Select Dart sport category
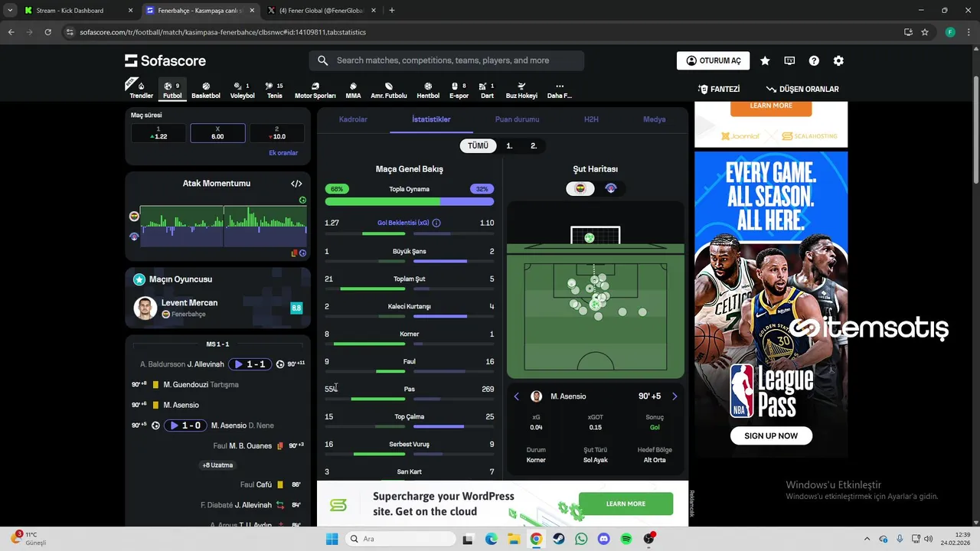Viewport: 980px width, 551px height. point(487,90)
